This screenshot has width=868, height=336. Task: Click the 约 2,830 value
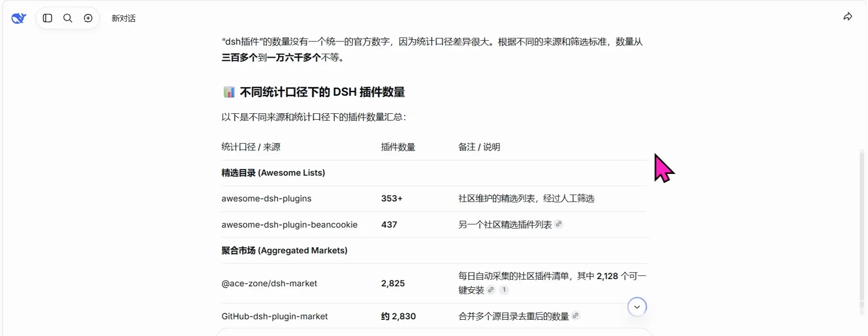(398, 316)
